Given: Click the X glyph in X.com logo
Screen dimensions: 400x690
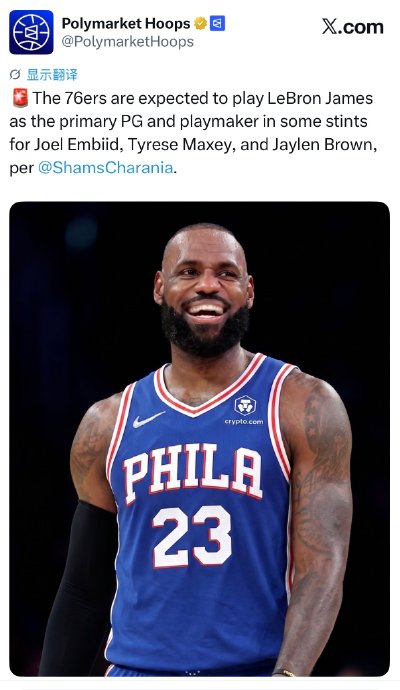Looking at the screenshot, I should tap(330, 27).
